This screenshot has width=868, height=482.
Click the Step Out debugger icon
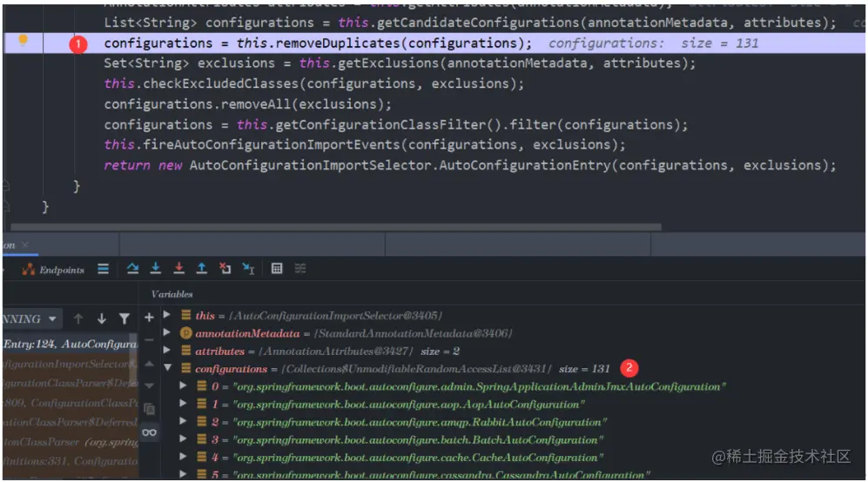click(x=201, y=269)
